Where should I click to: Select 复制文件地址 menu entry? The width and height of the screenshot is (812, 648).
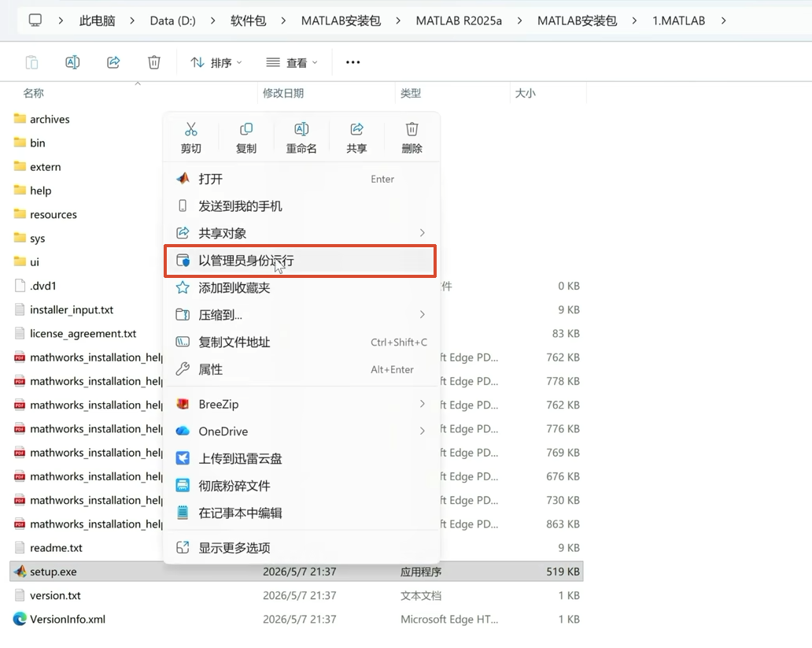pyautogui.click(x=301, y=342)
